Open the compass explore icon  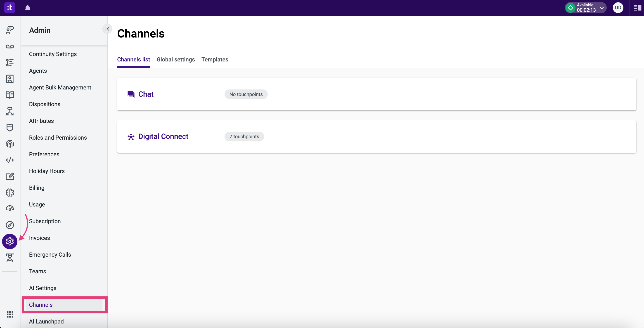(x=10, y=225)
